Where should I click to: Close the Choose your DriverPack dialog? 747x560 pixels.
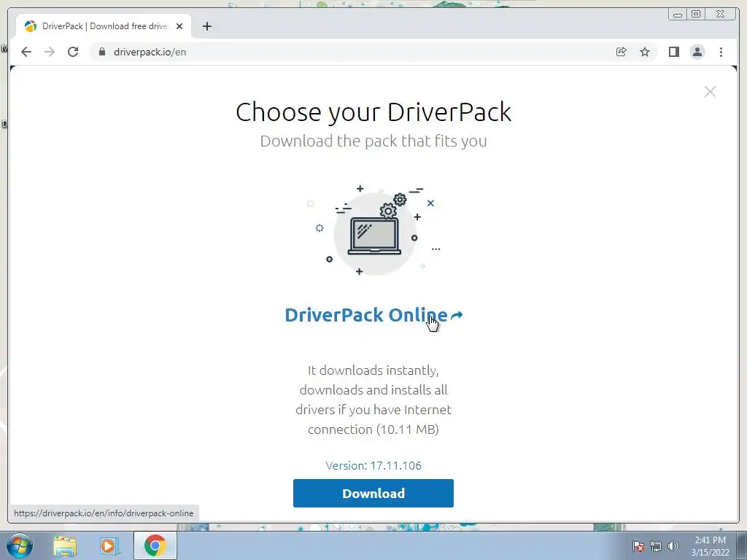coord(710,91)
